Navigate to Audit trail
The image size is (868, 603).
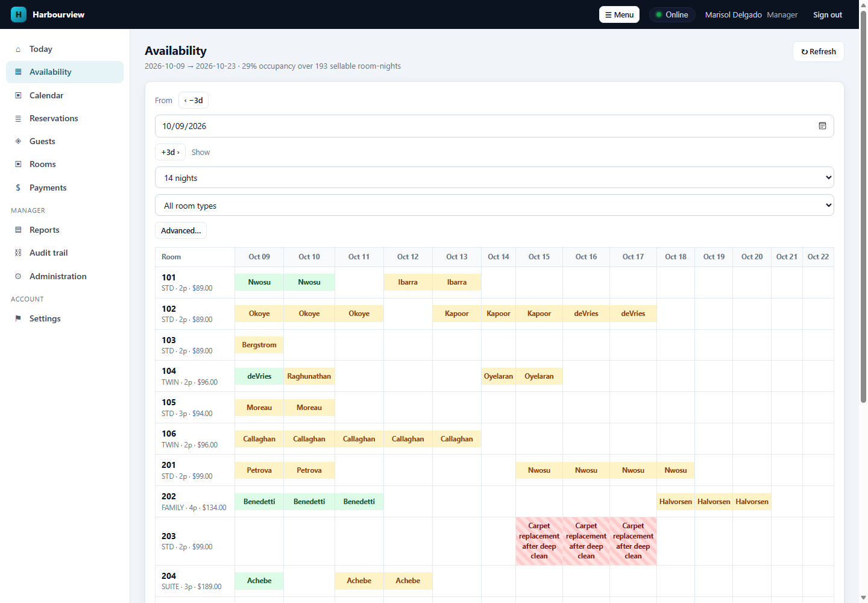click(x=64, y=253)
